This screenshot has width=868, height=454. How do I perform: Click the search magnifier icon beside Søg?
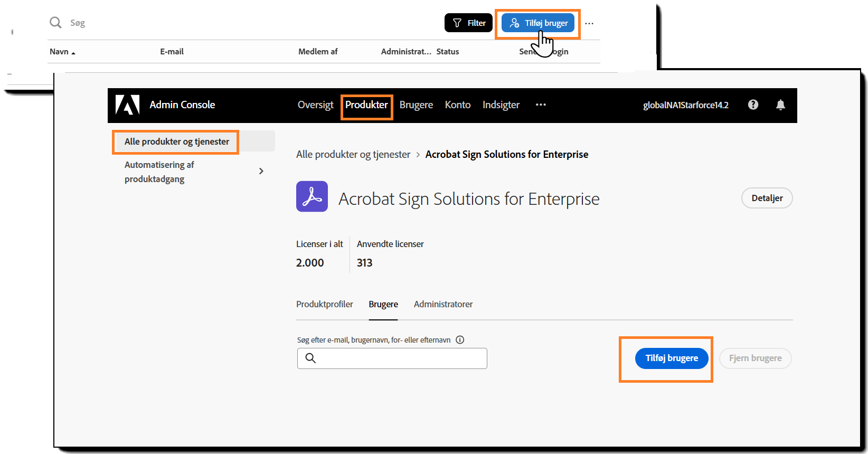(x=55, y=22)
